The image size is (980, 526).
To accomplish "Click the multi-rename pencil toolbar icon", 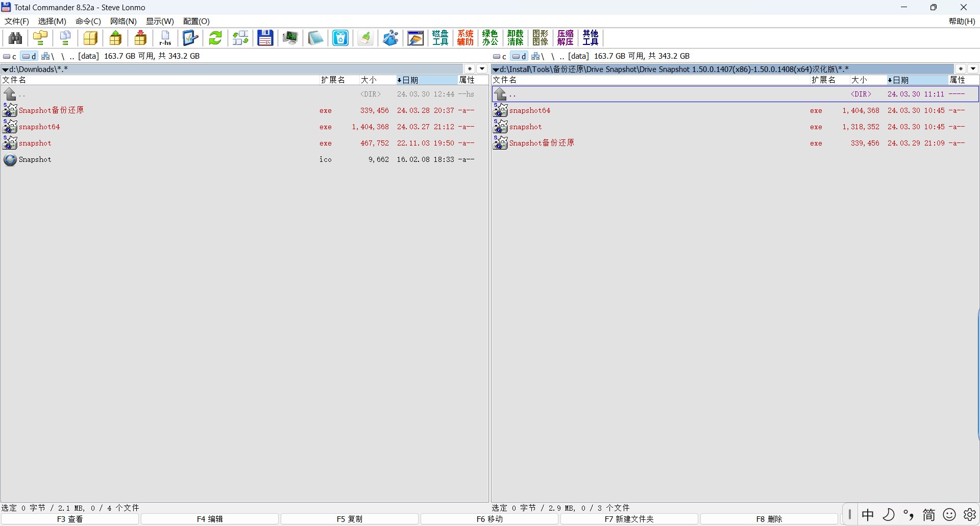I will coord(190,38).
